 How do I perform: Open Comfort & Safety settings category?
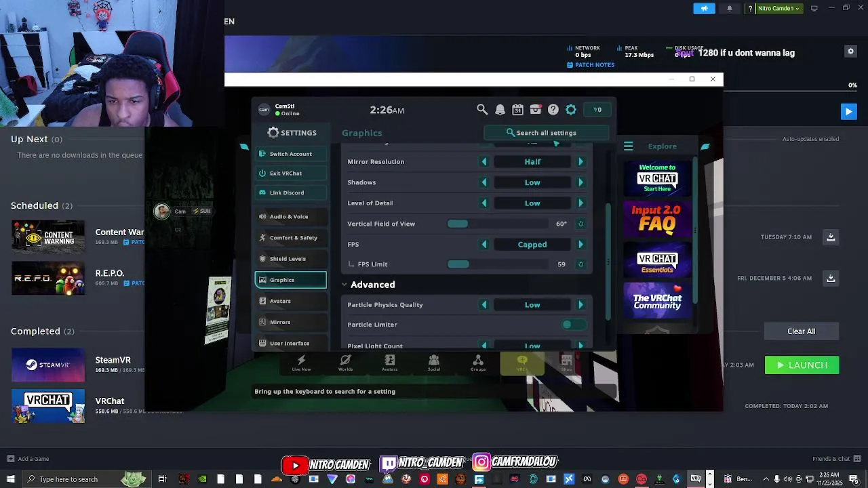[x=290, y=238]
